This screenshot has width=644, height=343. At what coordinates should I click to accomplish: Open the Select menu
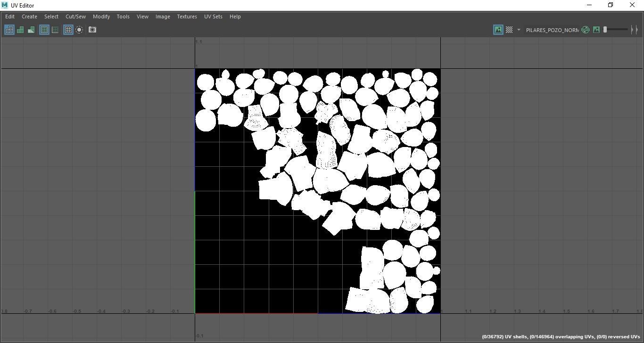click(x=51, y=16)
